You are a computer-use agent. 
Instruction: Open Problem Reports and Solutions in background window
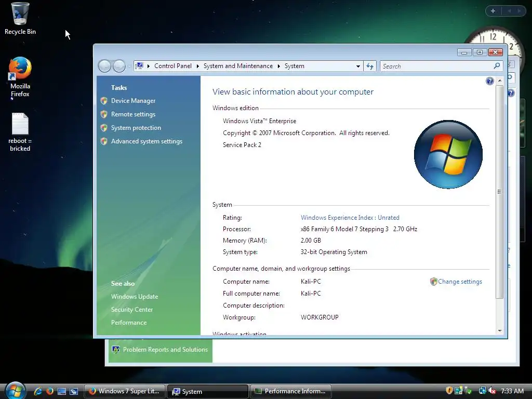click(x=165, y=350)
